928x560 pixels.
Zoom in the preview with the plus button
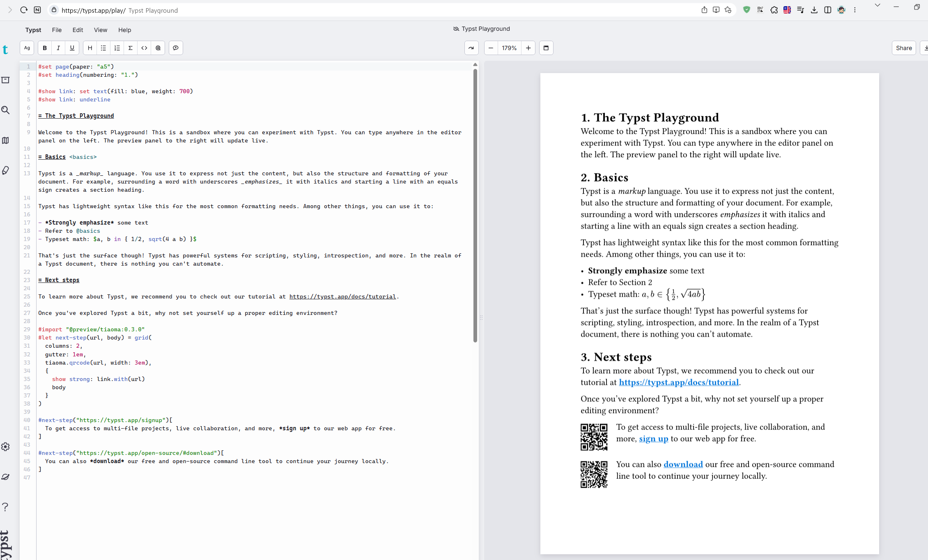pyautogui.click(x=528, y=48)
